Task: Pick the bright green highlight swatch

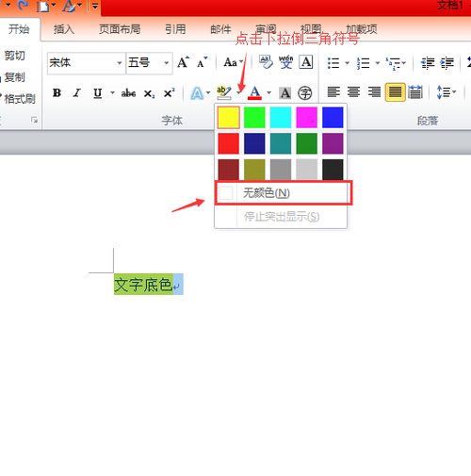Action: (254, 118)
